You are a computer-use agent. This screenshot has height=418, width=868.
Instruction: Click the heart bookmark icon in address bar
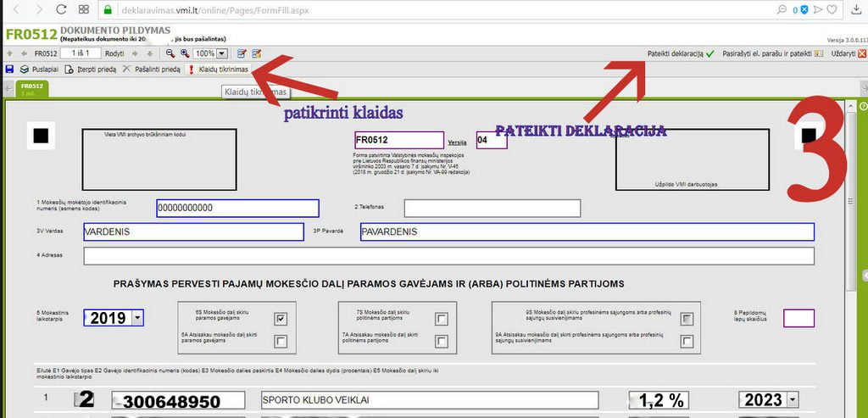click(x=832, y=9)
